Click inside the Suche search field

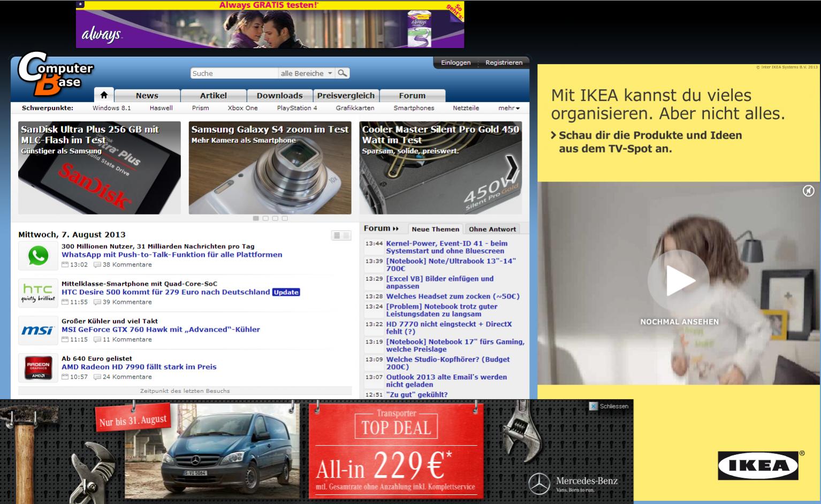[234, 73]
